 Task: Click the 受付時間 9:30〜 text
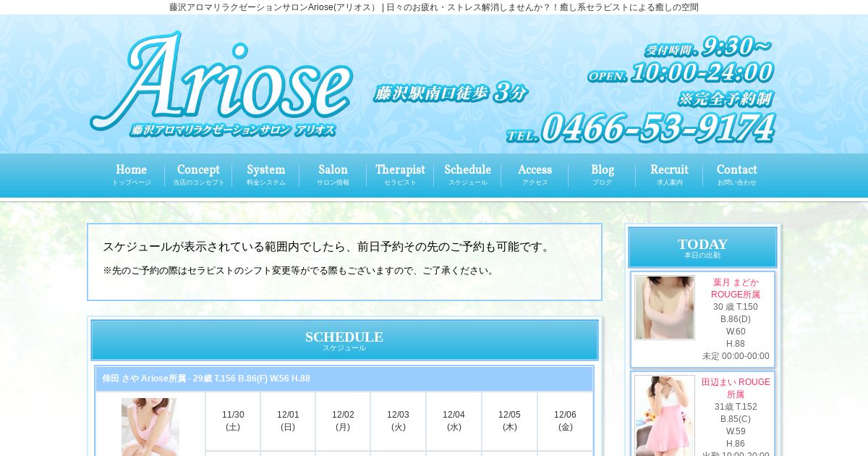(707, 47)
